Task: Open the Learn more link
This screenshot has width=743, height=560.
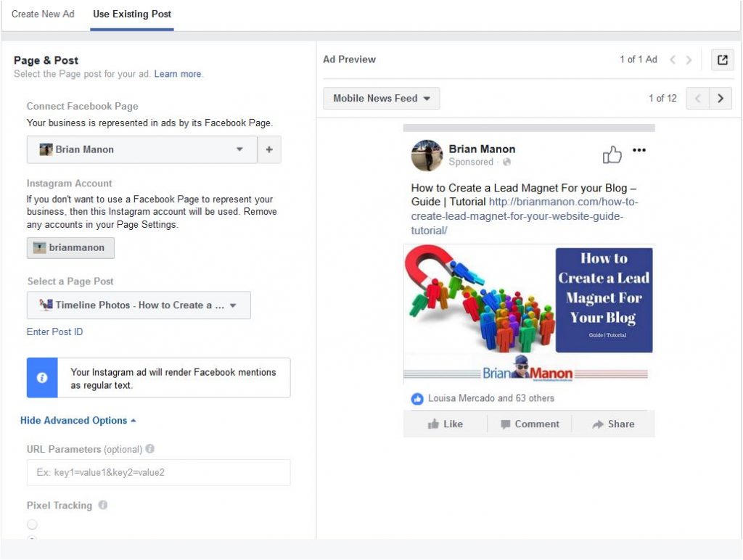Action: click(178, 74)
